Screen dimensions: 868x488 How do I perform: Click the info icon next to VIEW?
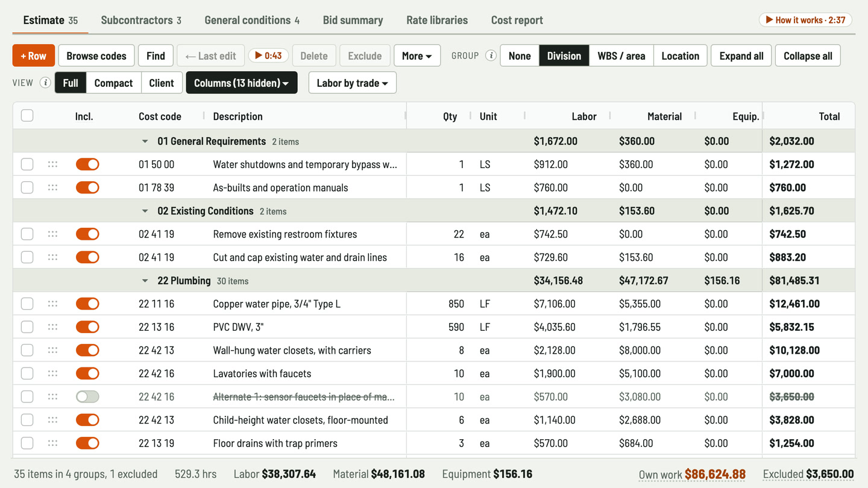45,83
